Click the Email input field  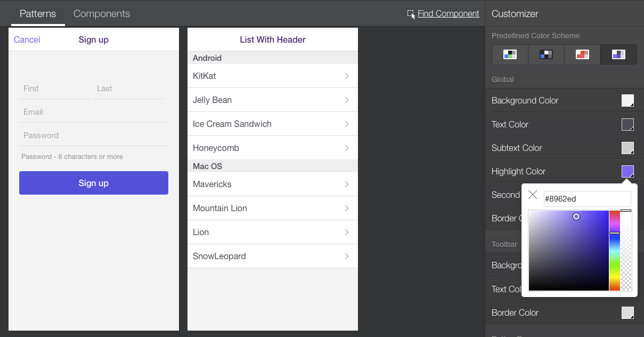pyautogui.click(x=94, y=112)
